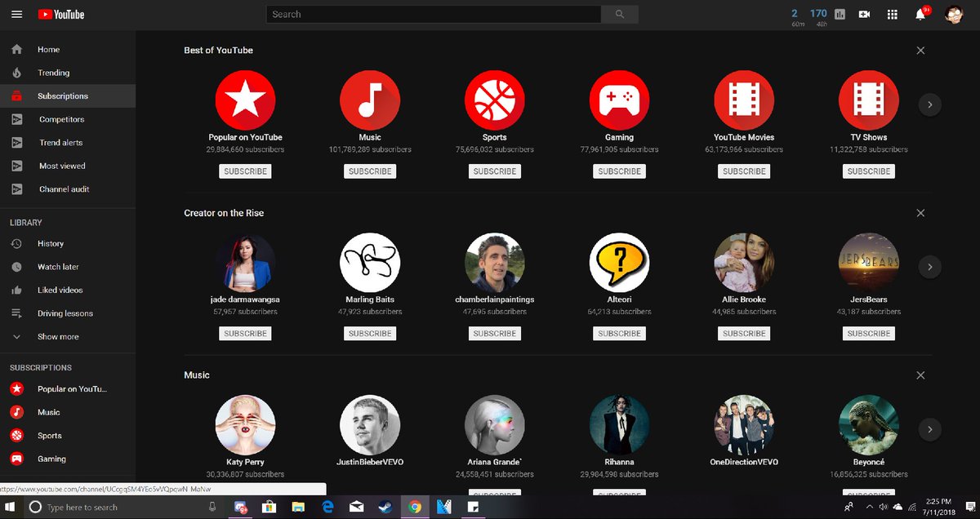Open Most viewed in sidebar
The image size is (980, 519).
click(x=67, y=166)
